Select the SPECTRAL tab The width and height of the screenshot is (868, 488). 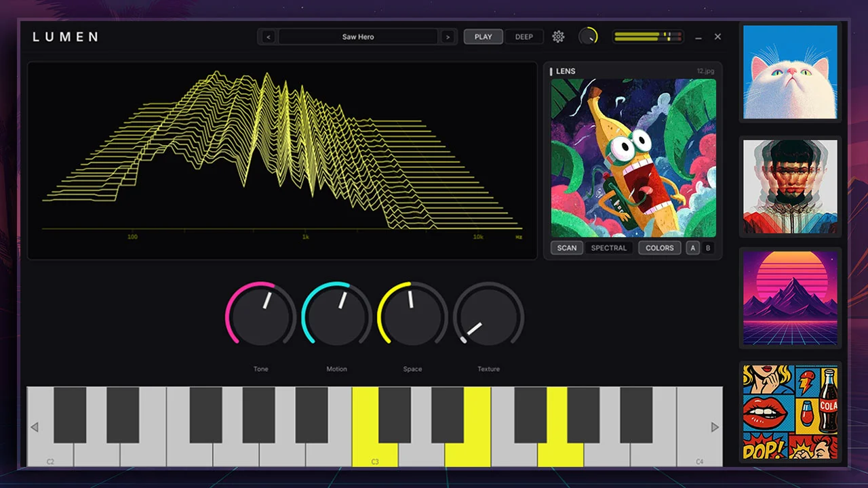(x=609, y=248)
